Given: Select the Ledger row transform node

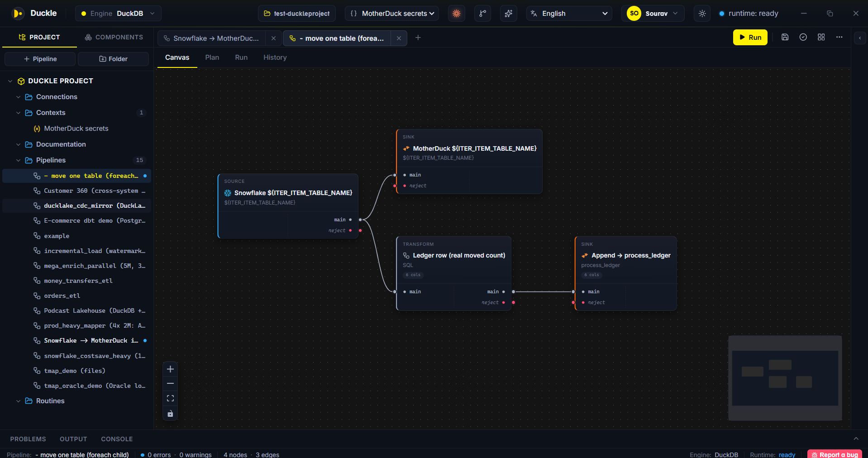Looking at the screenshot, I should click(x=453, y=273).
